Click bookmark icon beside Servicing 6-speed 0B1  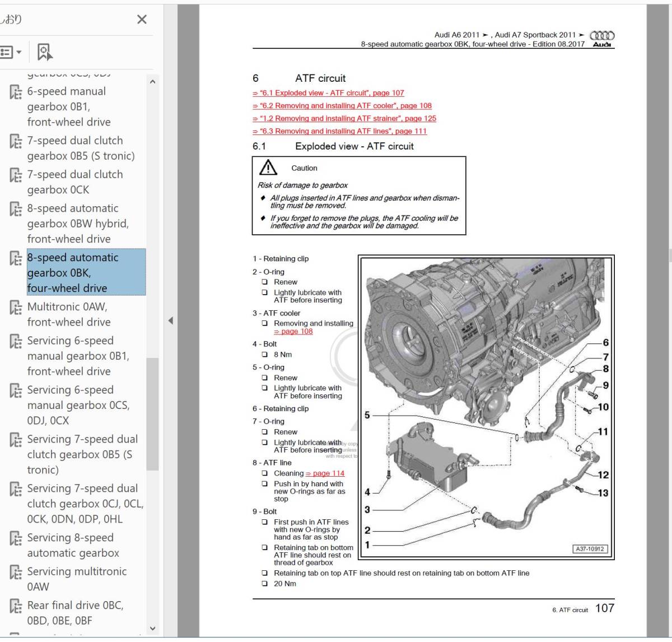[16, 341]
